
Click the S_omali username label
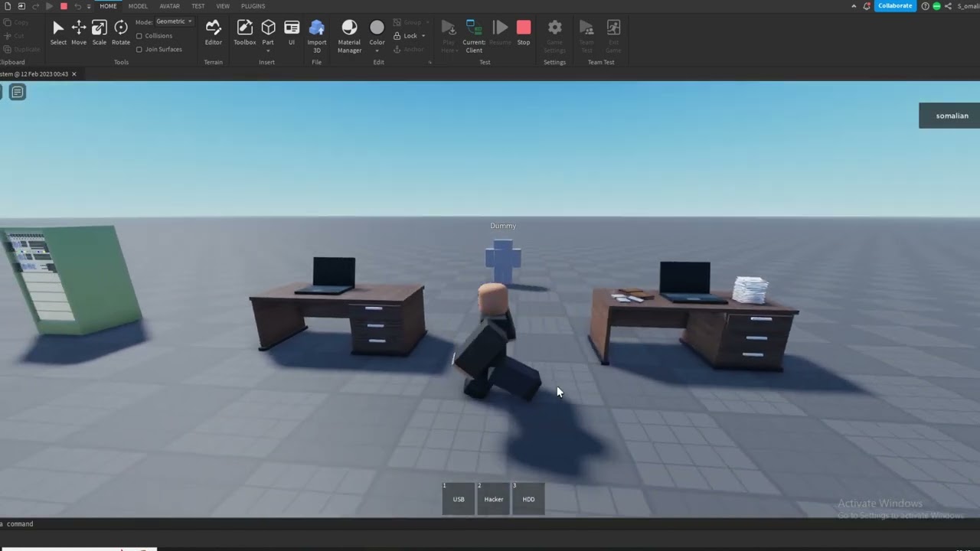(x=968, y=6)
